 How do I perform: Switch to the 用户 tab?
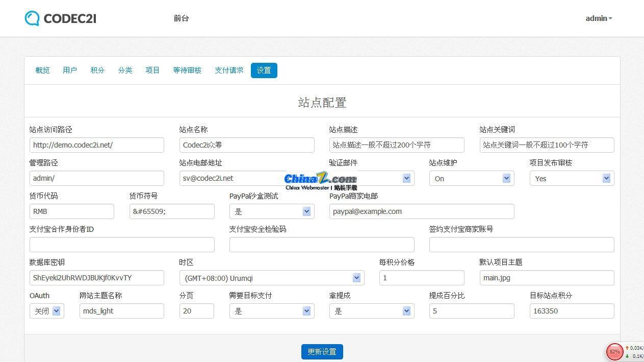(x=69, y=70)
